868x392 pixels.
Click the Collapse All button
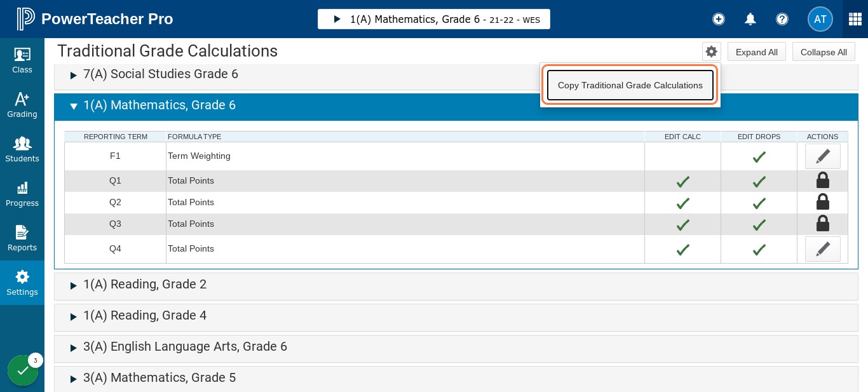pyautogui.click(x=824, y=52)
